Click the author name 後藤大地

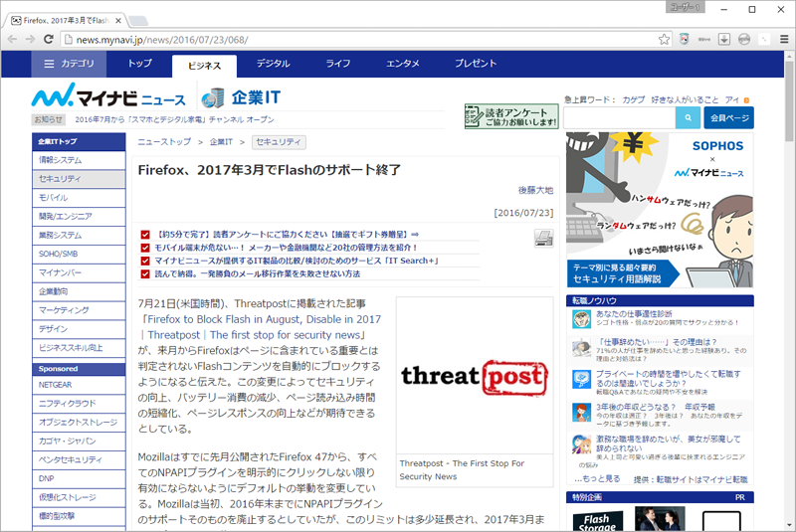(535, 190)
